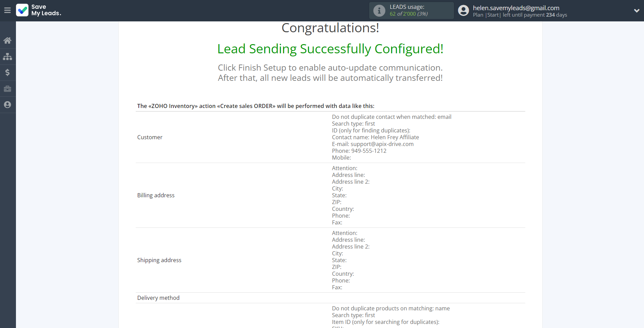
Task: Click 'Contact name: Helen Frey Affiliate' text
Action: click(x=375, y=137)
